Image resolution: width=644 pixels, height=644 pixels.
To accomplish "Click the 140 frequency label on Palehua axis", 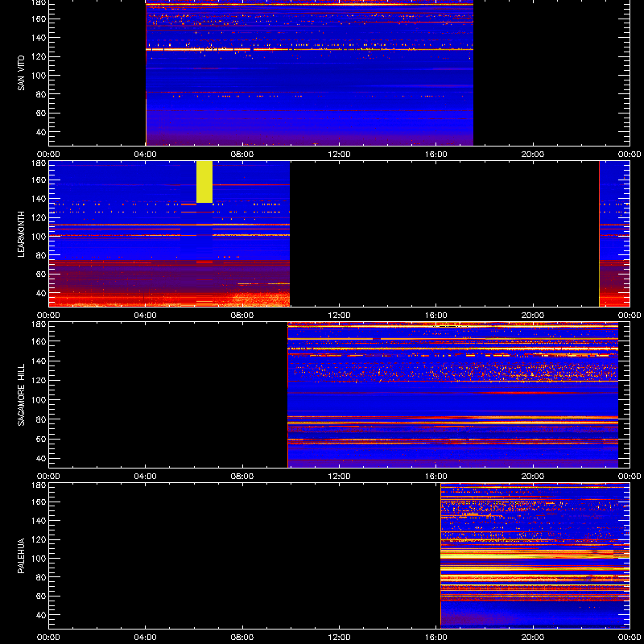I will [39, 521].
